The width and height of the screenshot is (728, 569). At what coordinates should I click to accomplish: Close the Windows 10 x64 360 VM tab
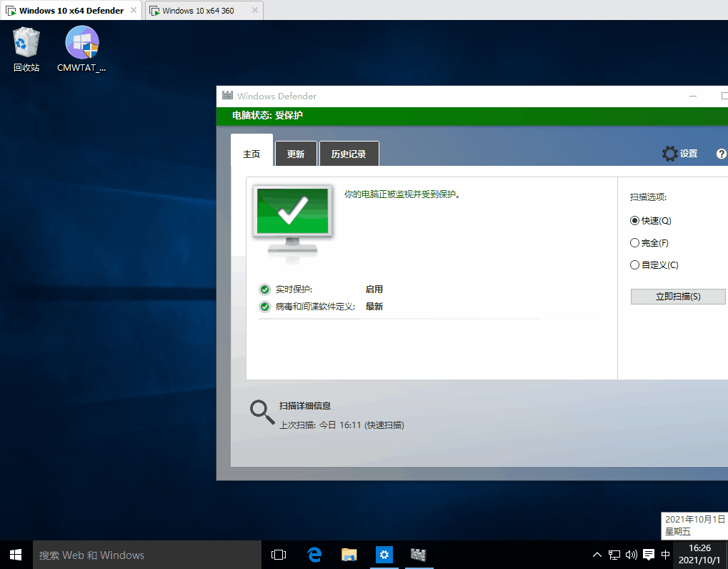pos(255,10)
